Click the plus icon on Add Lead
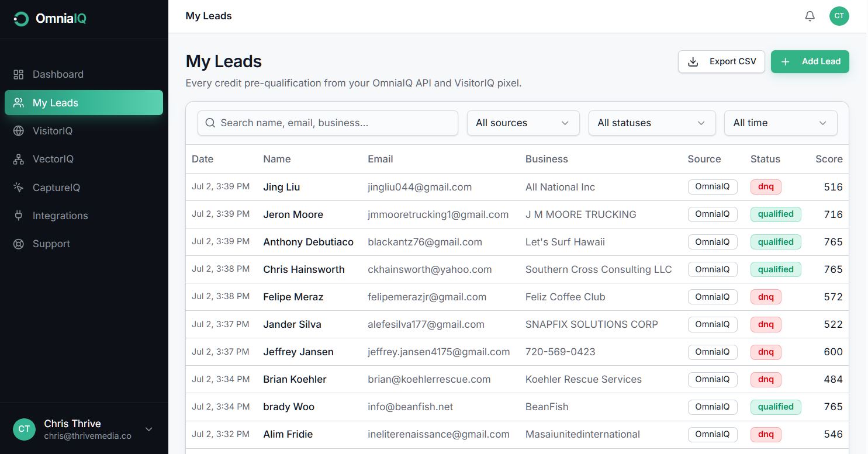Image resolution: width=868 pixels, height=454 pixels. pos(786,61)
